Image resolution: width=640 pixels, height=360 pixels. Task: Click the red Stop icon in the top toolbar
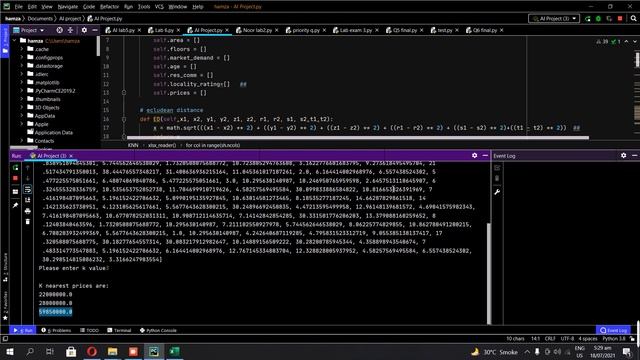(x=620, y=19)
